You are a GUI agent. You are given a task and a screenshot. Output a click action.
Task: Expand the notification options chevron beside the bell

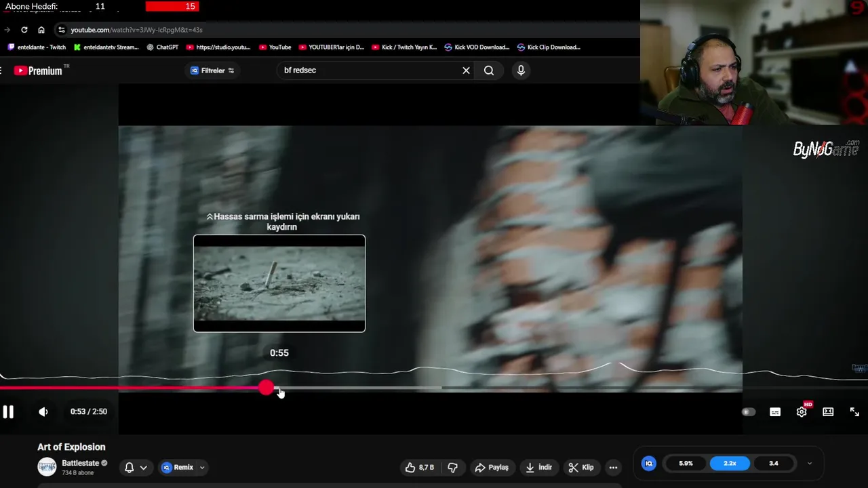point(143,468)
